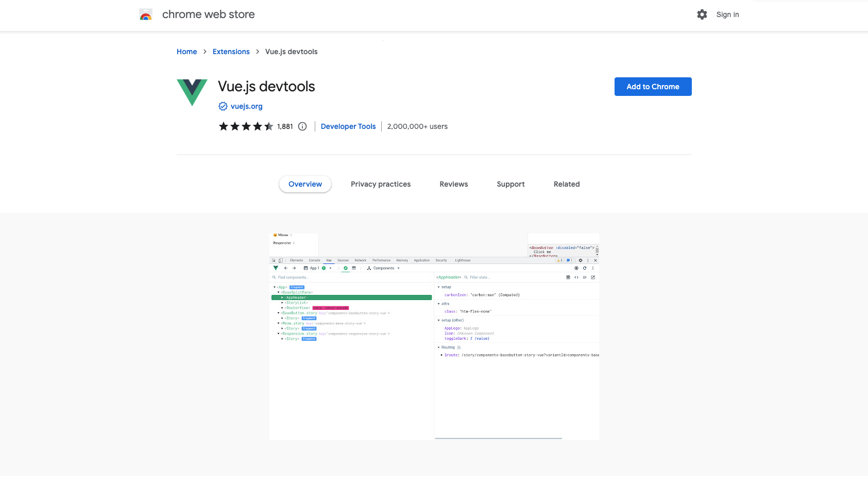Open the Chrome Web Store settings gear
868x480 pixels.
click(702, 14)
